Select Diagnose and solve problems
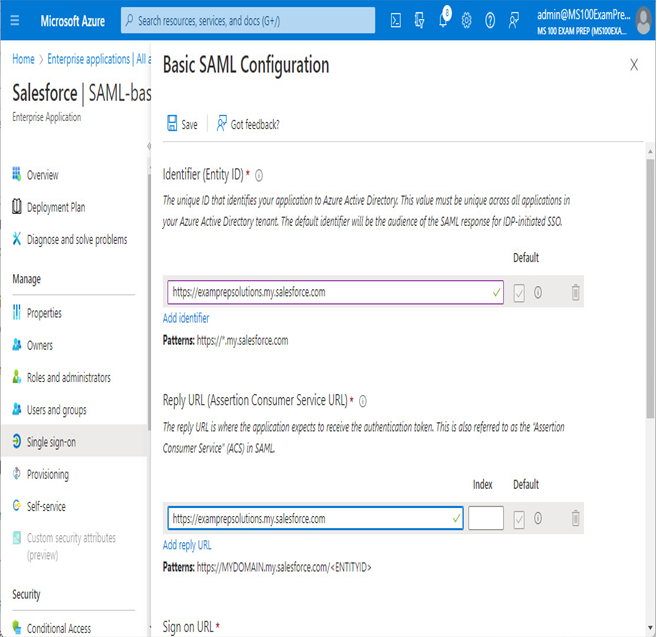The width and height of the screenshot is (657, 637). click(x=75, y=239)
